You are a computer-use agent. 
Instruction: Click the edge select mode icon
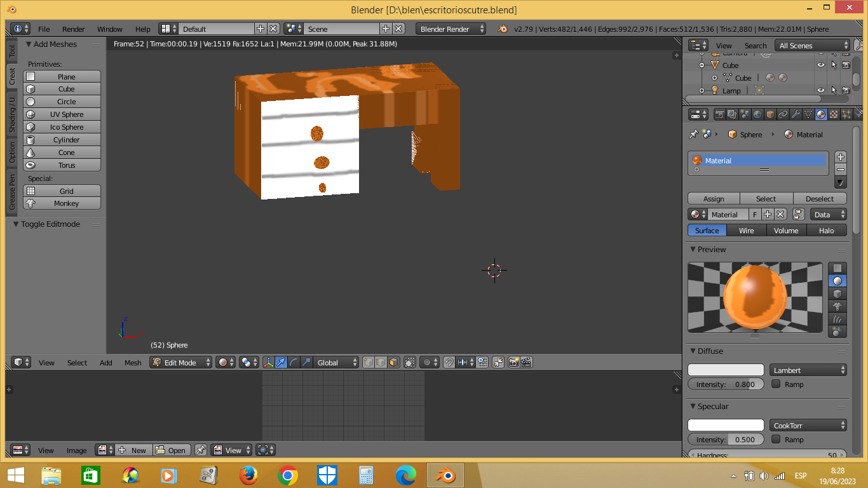point(381,362)
